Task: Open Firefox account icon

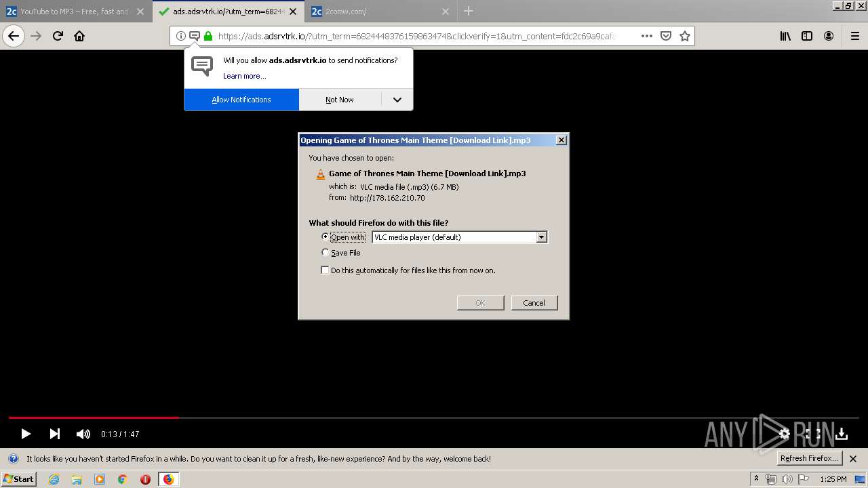Action: coord(829,36)
